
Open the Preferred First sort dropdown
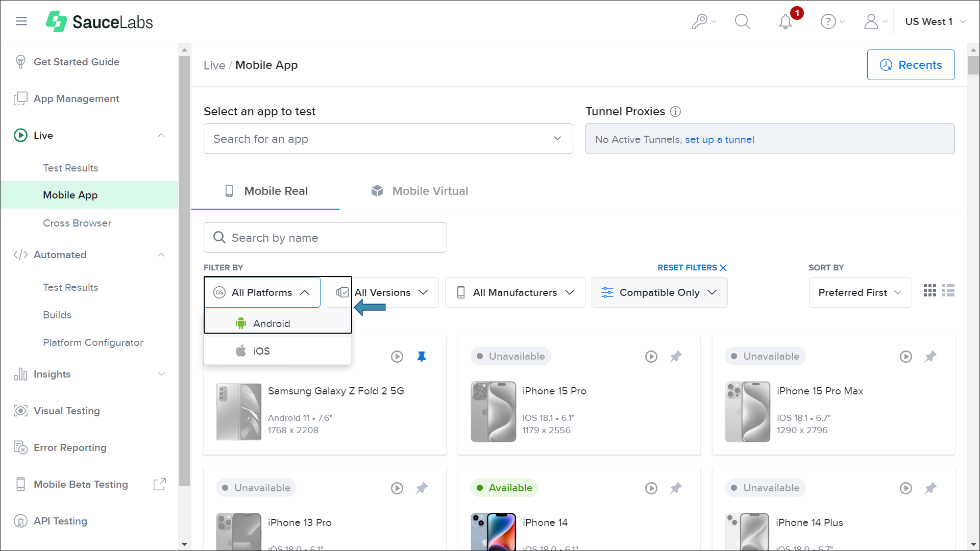coord(860,292)
